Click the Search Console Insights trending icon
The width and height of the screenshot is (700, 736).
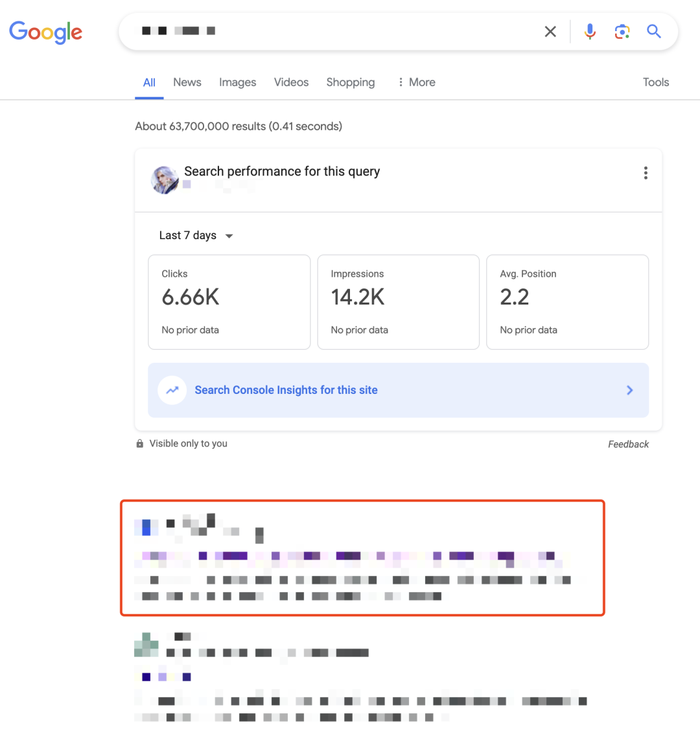(172, 389)
